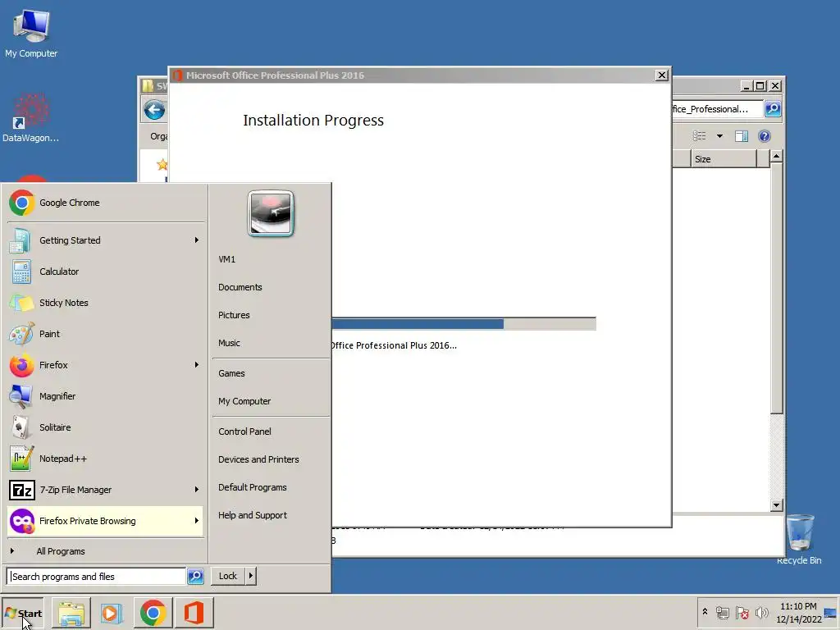
Task: Open Documents from Start menu
Action: [240, 287]
